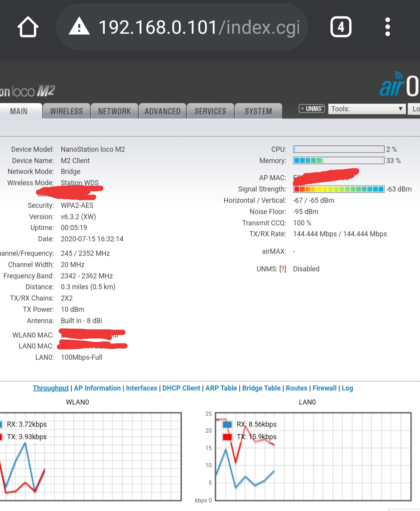View the Bridge Table link
The height and width of the screenshot is (511, 420).
click(x=262, y=388)
